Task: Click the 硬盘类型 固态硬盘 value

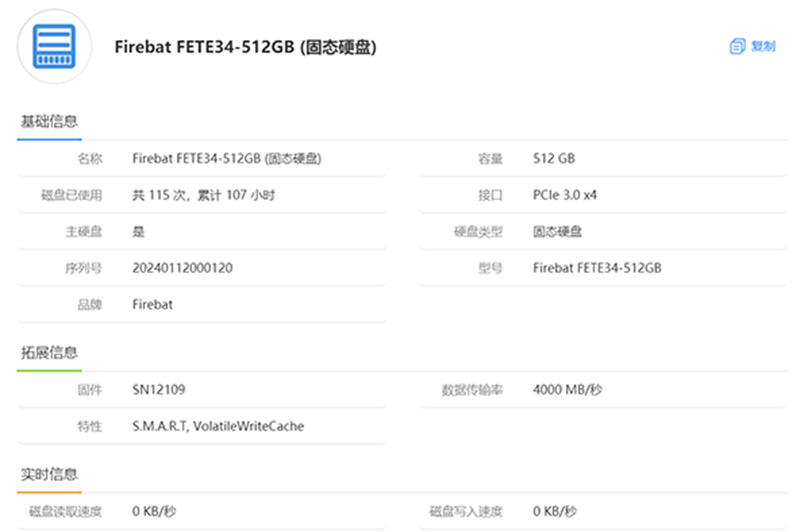Action: (x=557, y=232)
